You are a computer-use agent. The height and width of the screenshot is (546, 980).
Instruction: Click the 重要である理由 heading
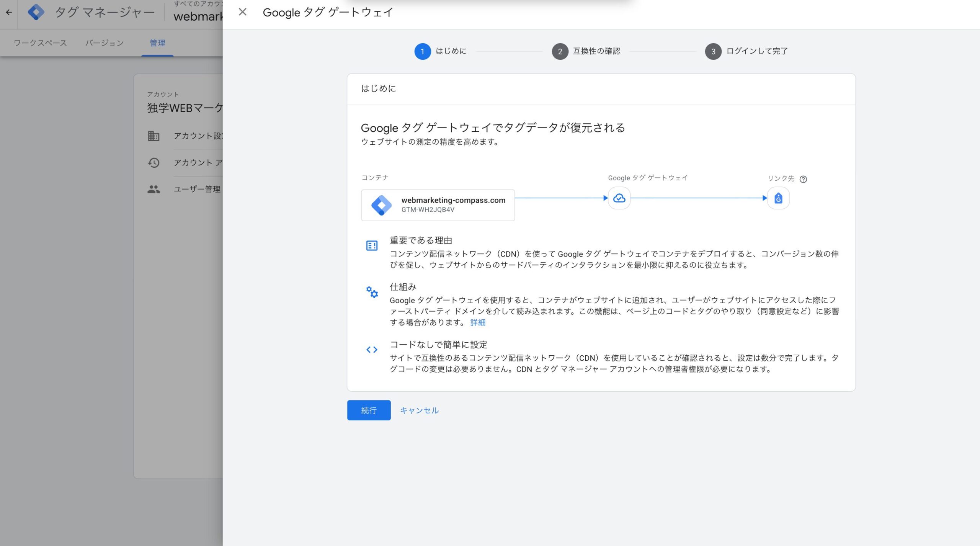pos(421,240)
